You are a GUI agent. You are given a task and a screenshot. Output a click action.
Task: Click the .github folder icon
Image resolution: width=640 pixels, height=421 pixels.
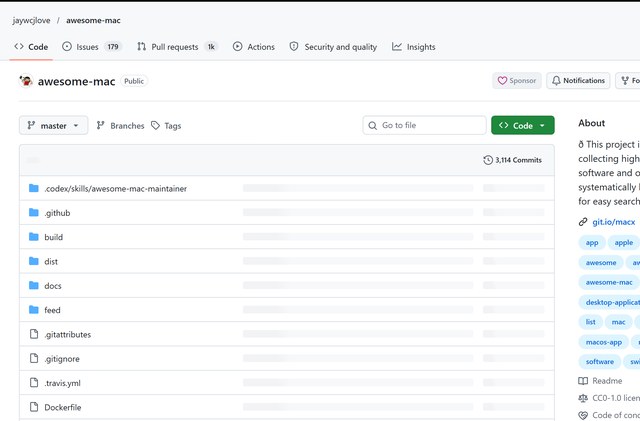[x=34, y=212]
